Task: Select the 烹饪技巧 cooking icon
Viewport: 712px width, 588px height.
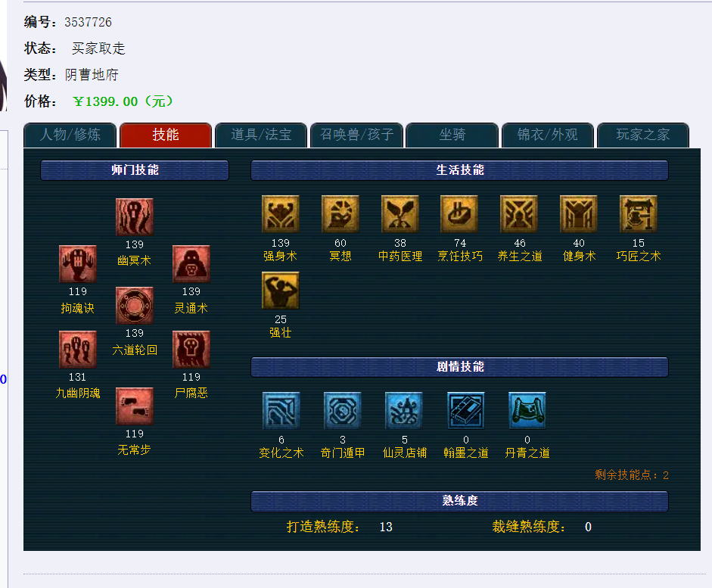Action: (459, 214)
